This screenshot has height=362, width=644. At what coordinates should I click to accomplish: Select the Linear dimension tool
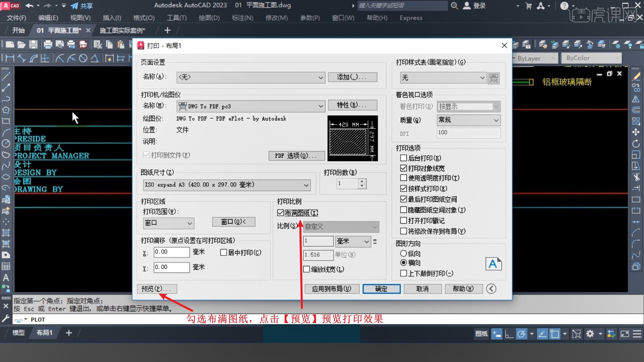[x=10, y=58]
